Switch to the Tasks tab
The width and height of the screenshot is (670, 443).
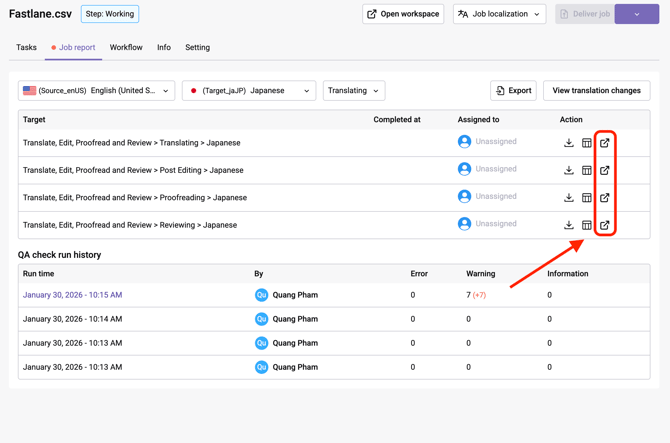coord(26,47)
